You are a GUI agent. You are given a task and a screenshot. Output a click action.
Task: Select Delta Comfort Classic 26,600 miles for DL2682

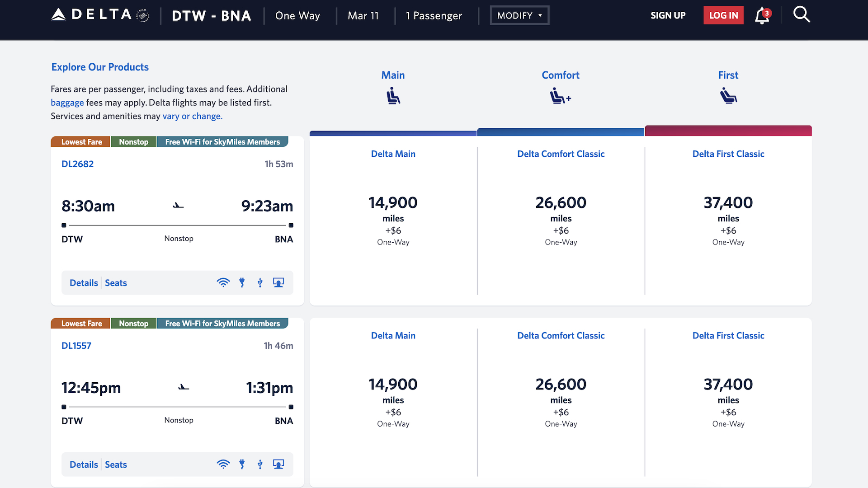pyautogui.click(x=561, y=221)
